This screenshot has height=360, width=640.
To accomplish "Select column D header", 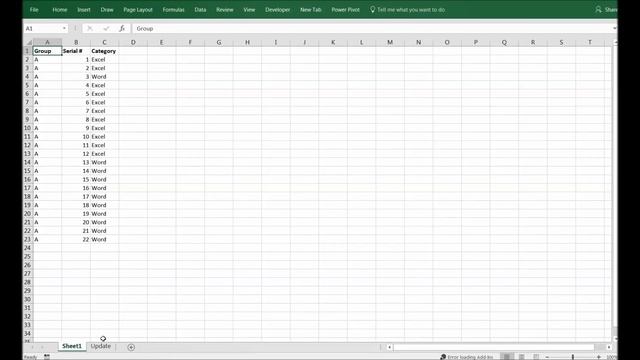I will [133, 42].
